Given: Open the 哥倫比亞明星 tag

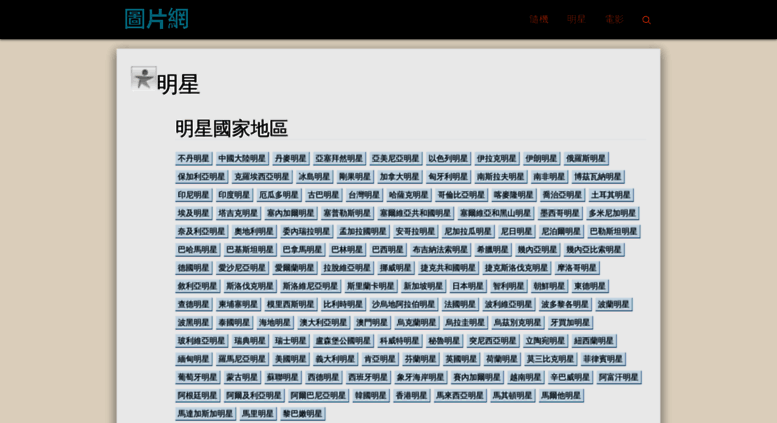Looking at the screenshot, I should [461, 195].
